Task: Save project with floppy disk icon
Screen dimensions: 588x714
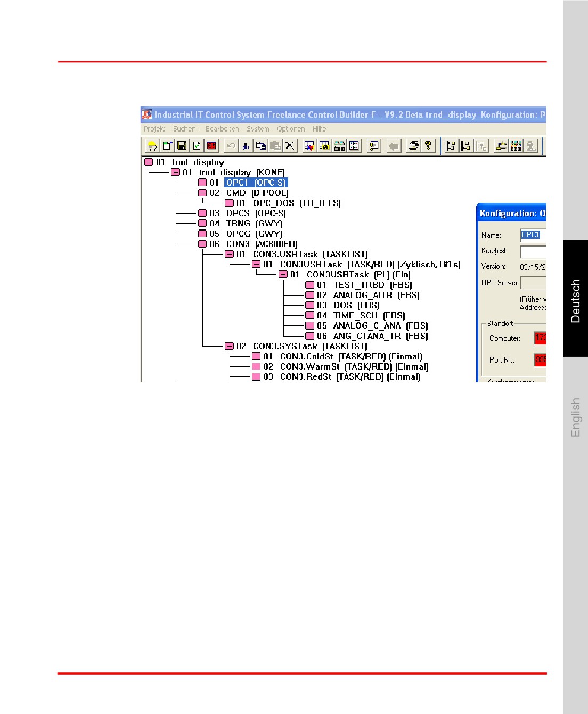Action: point(182,145)
